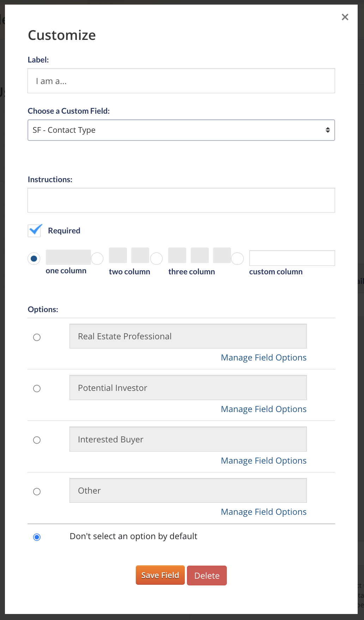Select the two column layout radio
Image resolution: width=364 pixels, height=620 pixels.
click(x=97, y=259)
